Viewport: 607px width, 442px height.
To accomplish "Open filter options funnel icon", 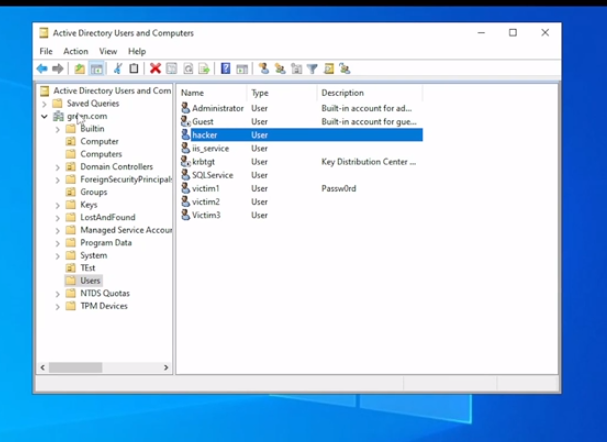I will coord(312,69).
